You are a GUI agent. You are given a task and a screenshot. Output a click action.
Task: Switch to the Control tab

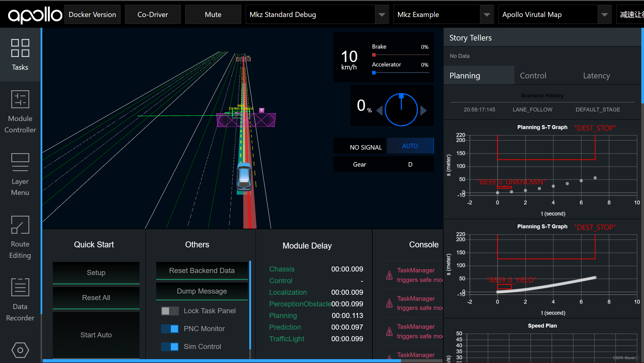(533, 76)
